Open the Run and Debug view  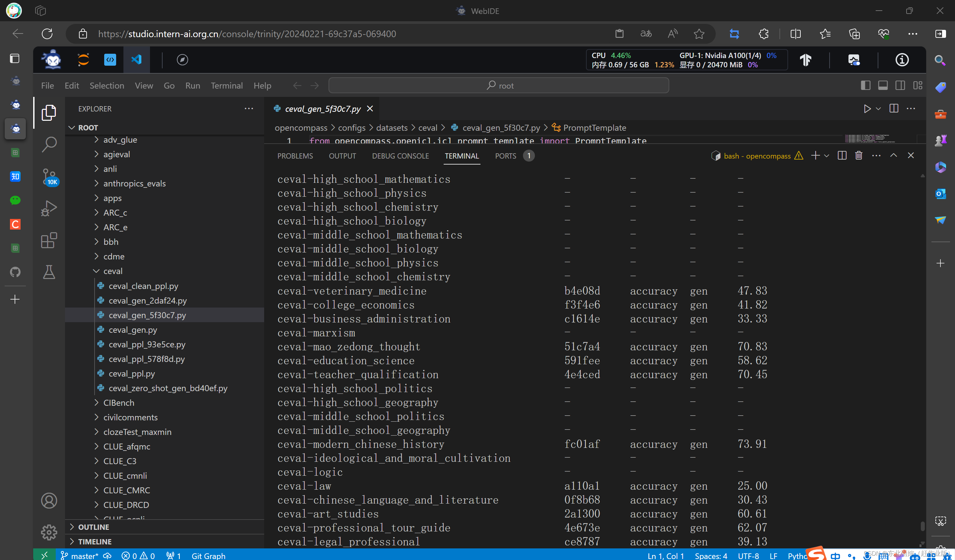coord(49,208)
